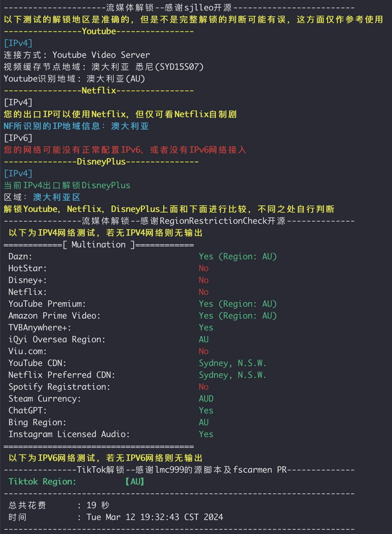Click the 'Tiktok Region:' label
The height and width of the screenshot is (534, 392).
click(x=42, y=482)
